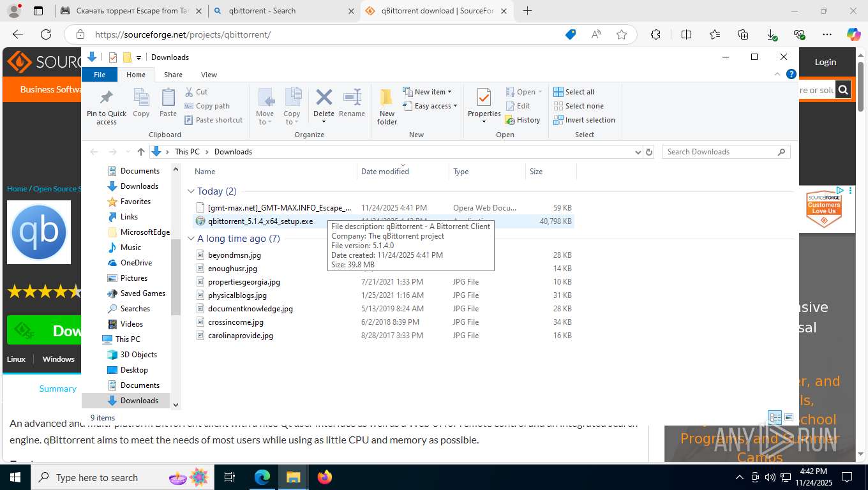Screen dimensions: 868x490
Task: Collapse the ribbon with the chevron
Action: [x=778, y=75]
